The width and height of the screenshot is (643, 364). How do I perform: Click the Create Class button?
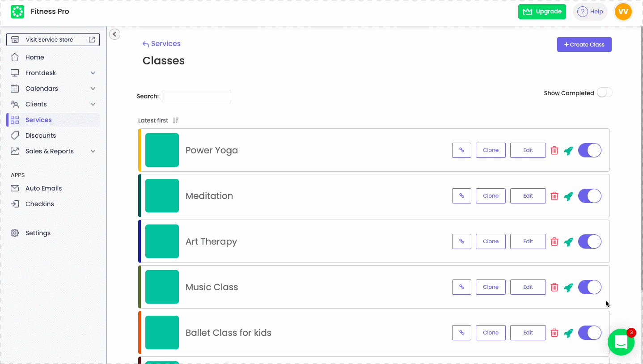(584, 44)
